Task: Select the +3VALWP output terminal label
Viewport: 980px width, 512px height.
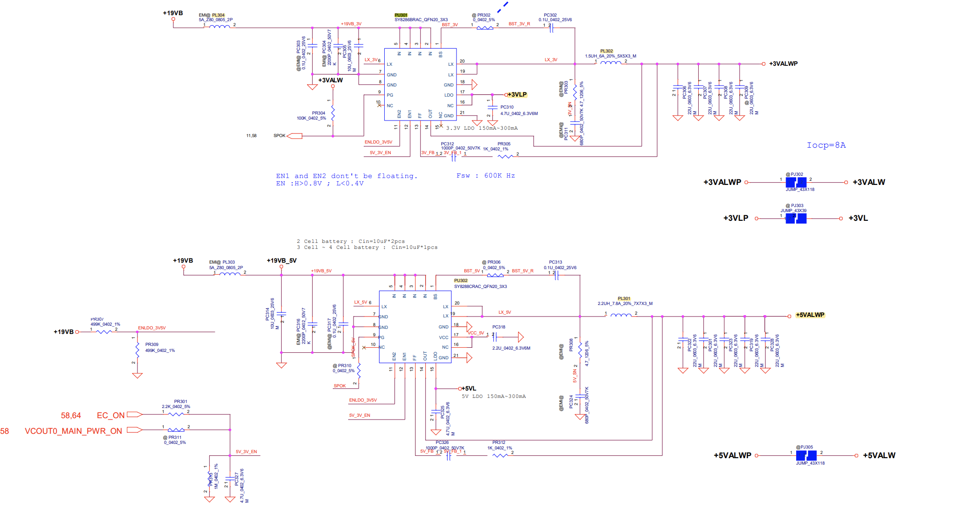Action: (783, 63)
